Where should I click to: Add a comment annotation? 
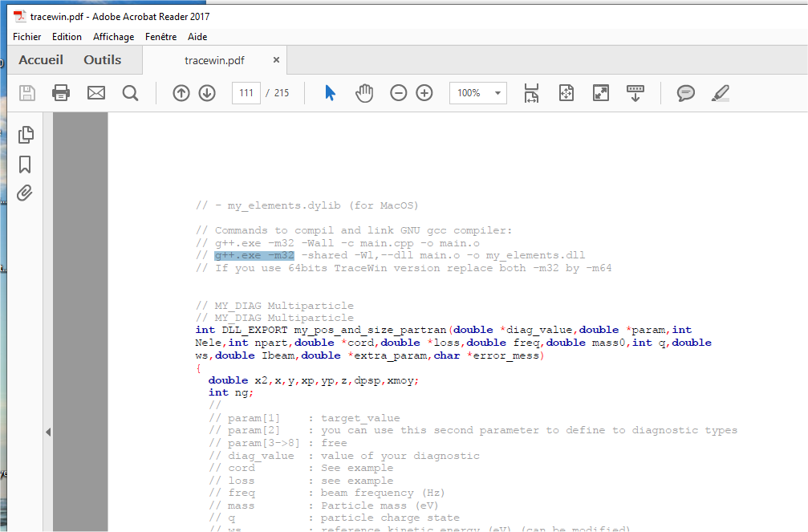click(685, 92)
